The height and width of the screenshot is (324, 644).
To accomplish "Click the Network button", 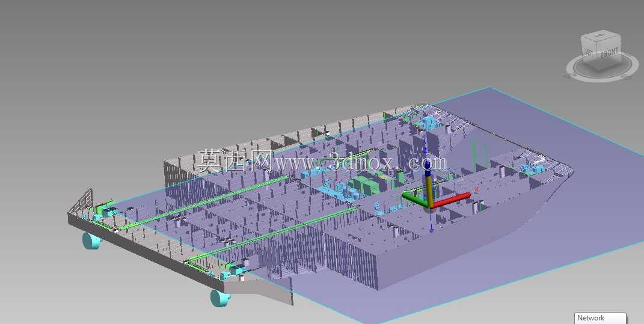I will point(600,318).
